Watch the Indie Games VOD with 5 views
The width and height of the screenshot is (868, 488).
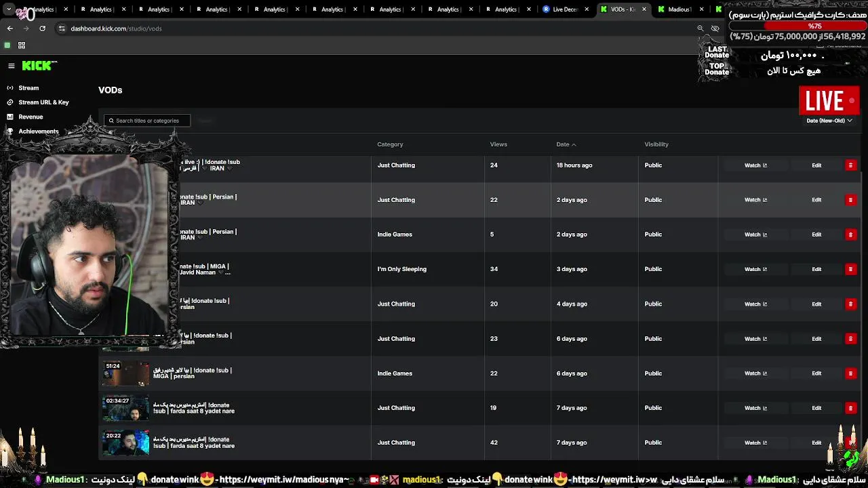point(755,235)
